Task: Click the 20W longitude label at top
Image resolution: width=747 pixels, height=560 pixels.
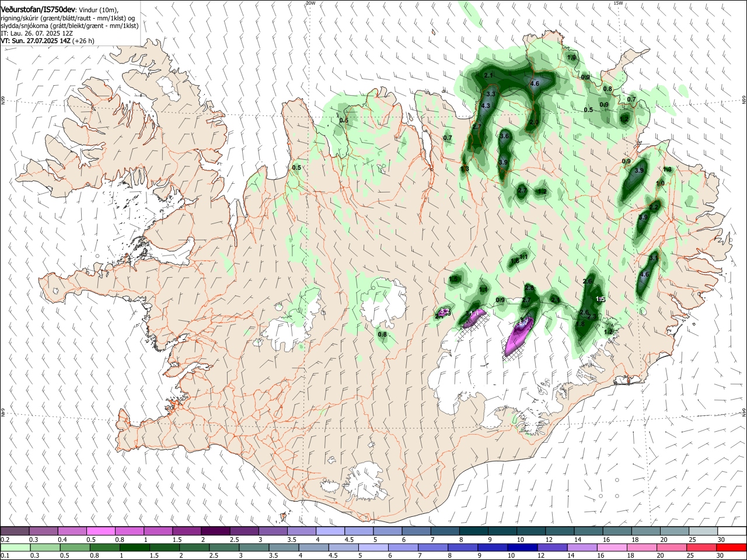Action: [x=310, y=3]
